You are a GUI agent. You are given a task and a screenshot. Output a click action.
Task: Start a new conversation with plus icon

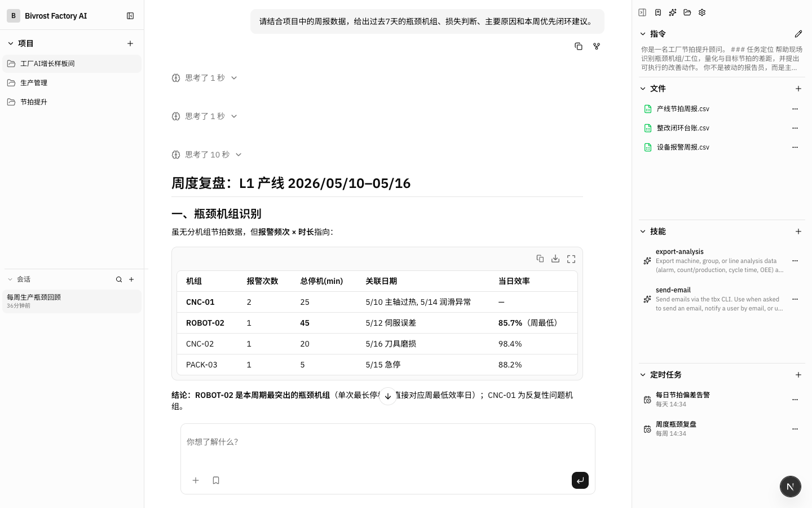[x=131, y=279]
